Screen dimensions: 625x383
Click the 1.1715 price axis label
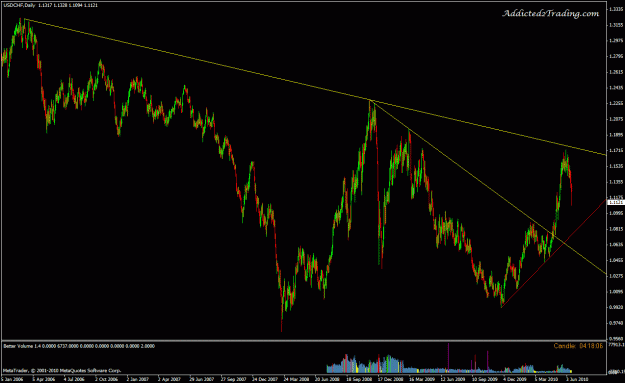[616, 150]
